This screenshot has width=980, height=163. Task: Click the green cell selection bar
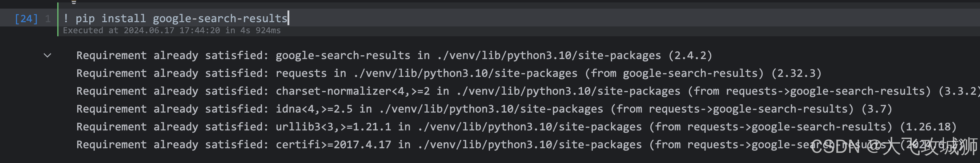pyautogui.click(x=58, y=19)
